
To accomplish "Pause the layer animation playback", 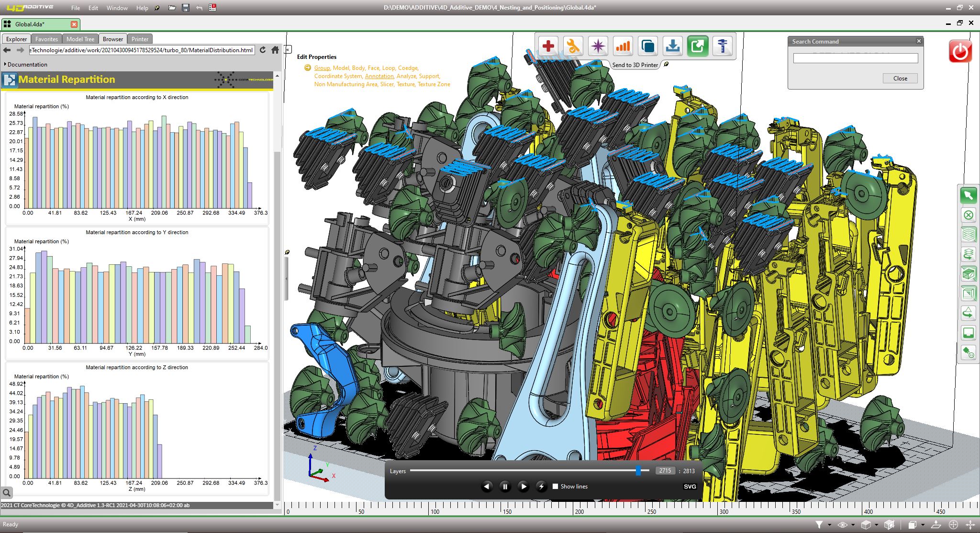I will 505,487.
